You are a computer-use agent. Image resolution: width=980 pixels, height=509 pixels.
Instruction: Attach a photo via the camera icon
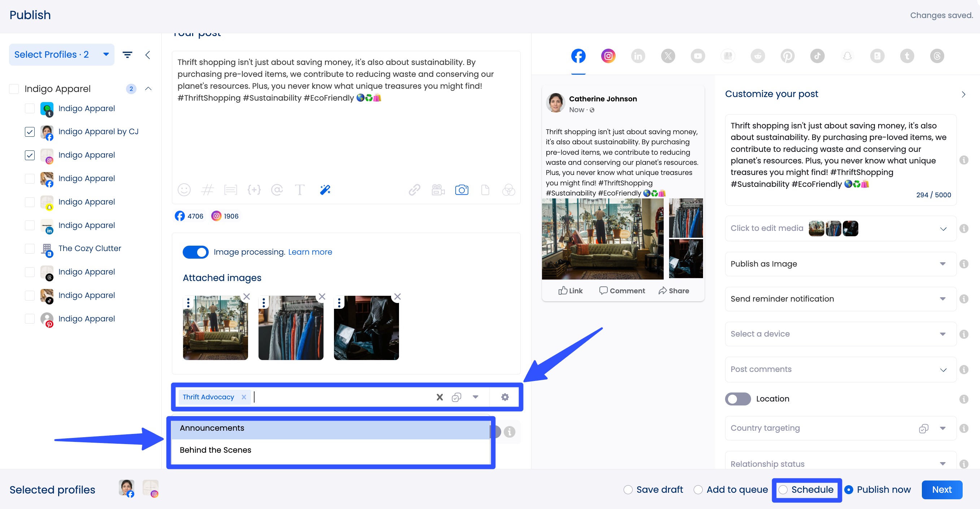point(461,190)
